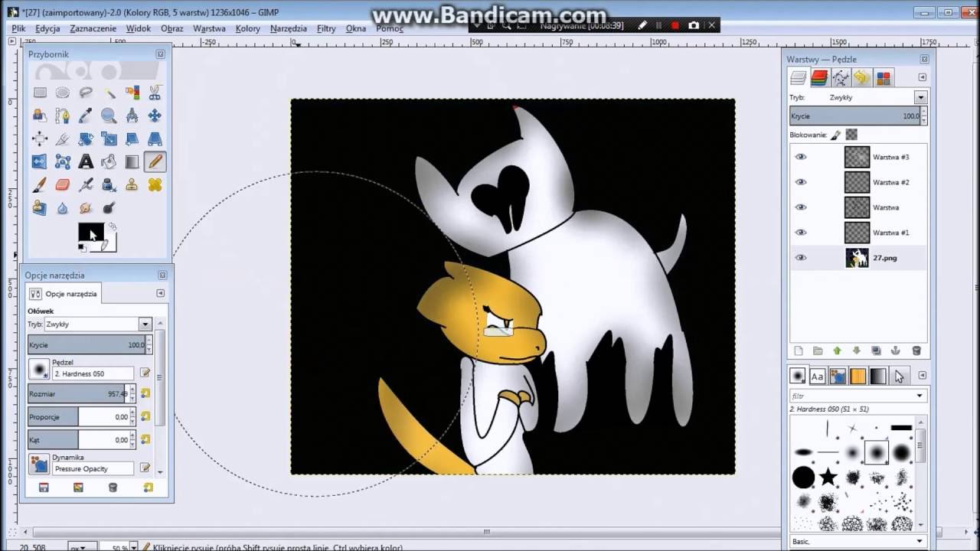Open the Filtry menu
The image size is (980, 551).
point(326,28)
